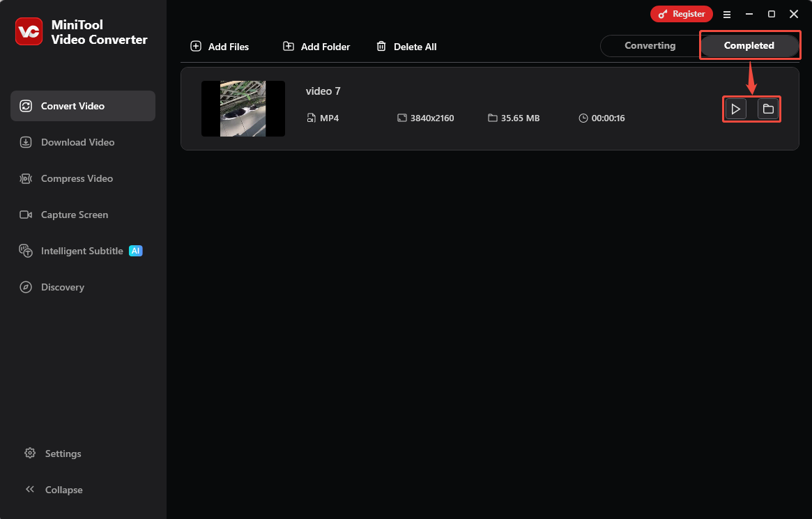The height and width of the screenshot is (519, 812).
Task: Click the Add Folder icon
Action: (x=289, y=46)
